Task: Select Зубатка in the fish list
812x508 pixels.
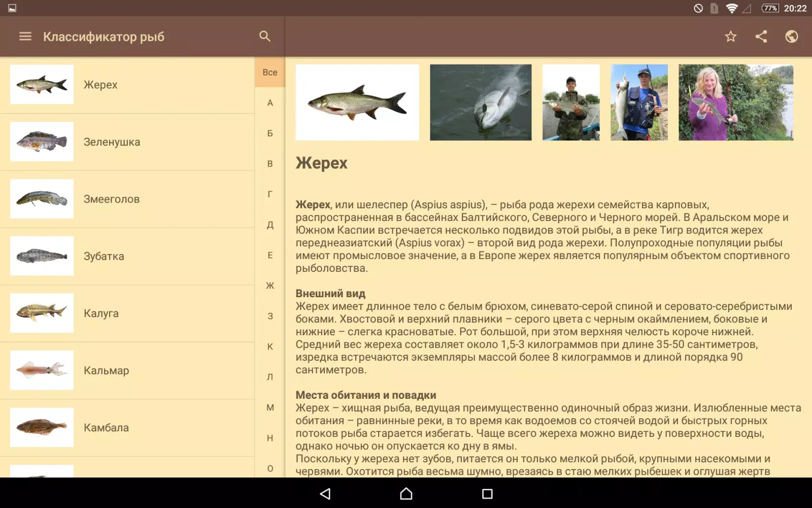Action: point(127,256)
